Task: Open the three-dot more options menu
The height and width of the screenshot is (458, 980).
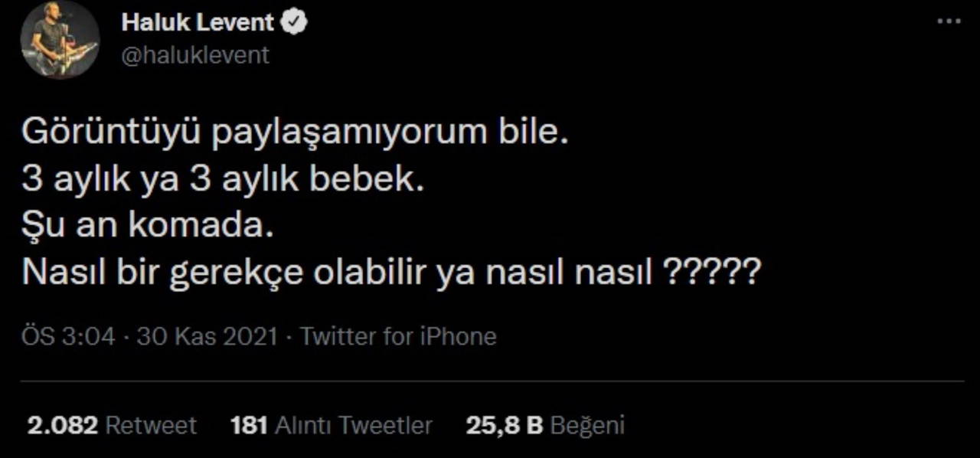Action: pos(949,21)
